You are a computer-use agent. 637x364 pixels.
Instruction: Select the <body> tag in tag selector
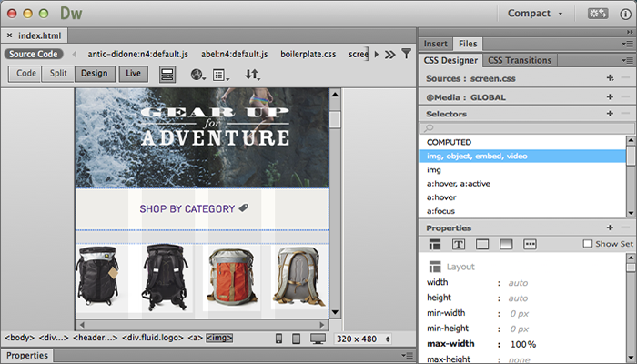tap(19, 338)
